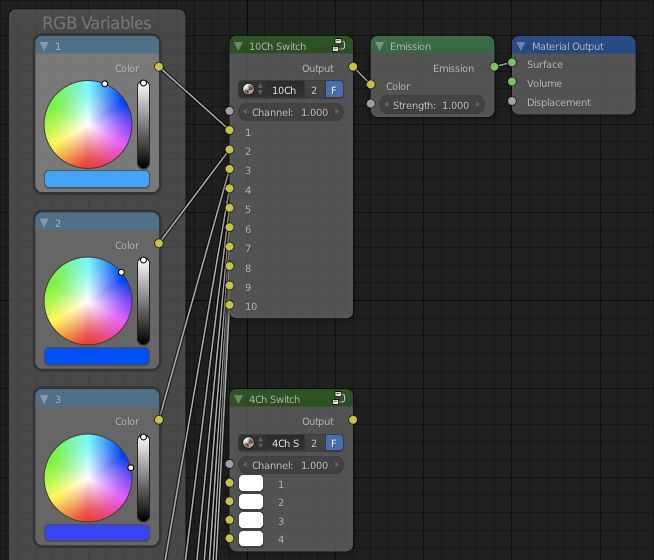This screenshot has height=560, width=654.
Task: Click Emission Color input socket
Action: point(371,85)
